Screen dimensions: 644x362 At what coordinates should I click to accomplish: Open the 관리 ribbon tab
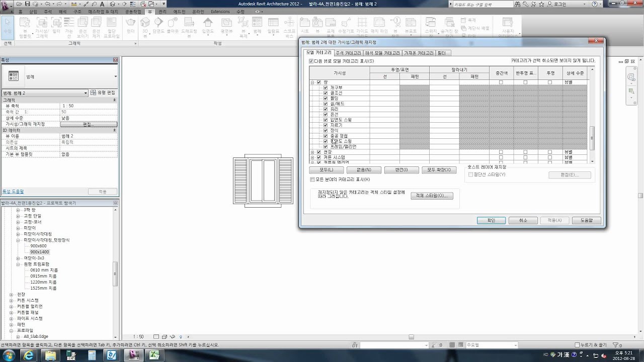coord(162,11)
